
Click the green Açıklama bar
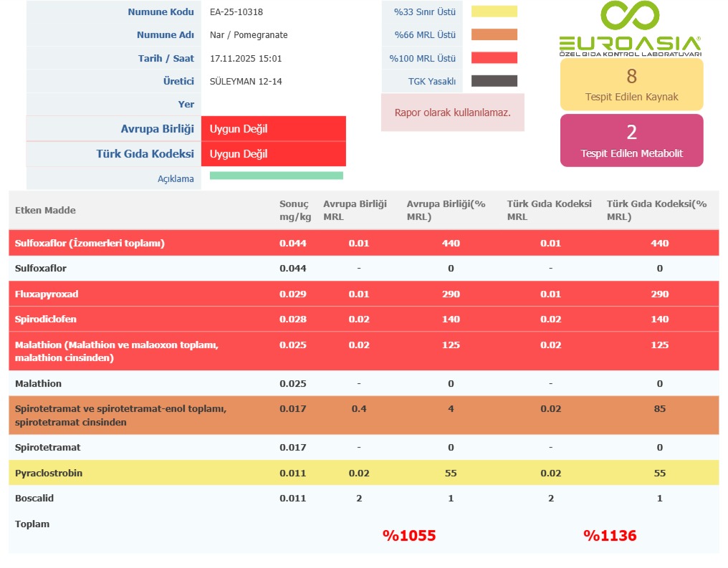(276, 175)
